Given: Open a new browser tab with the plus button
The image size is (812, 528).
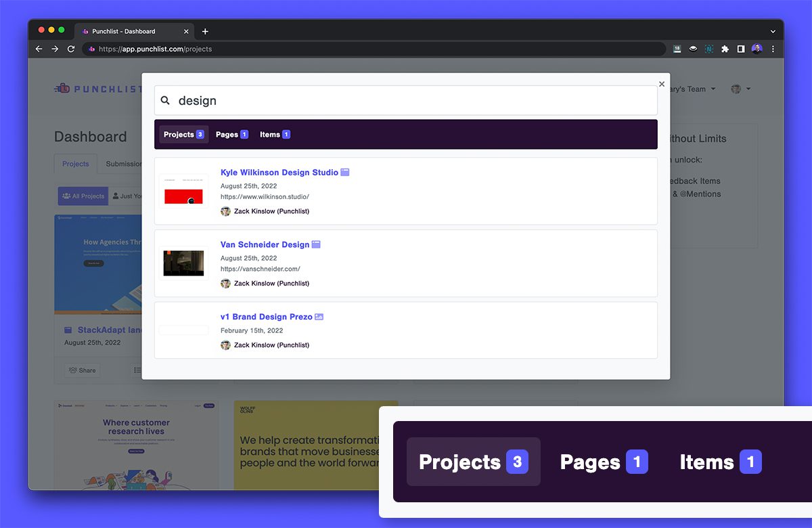Looking at the screenshot, I should (205, 31).
